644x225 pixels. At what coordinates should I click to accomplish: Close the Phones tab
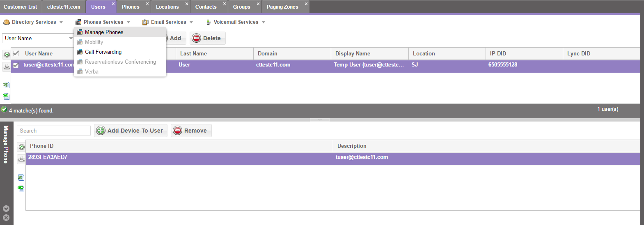147,4
